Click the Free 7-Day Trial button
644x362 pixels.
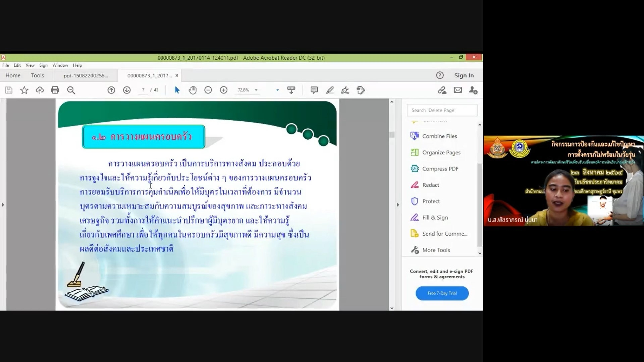[442, 293]
